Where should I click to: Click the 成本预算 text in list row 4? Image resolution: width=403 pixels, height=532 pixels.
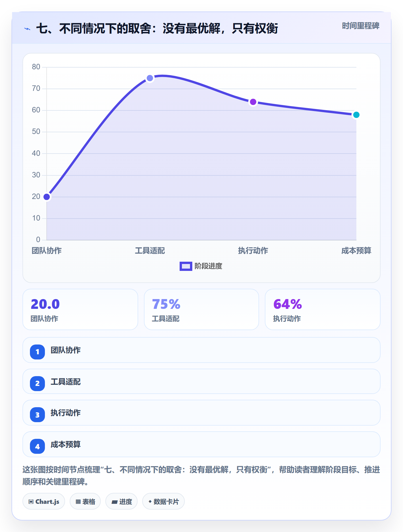[x=66, y=445]
